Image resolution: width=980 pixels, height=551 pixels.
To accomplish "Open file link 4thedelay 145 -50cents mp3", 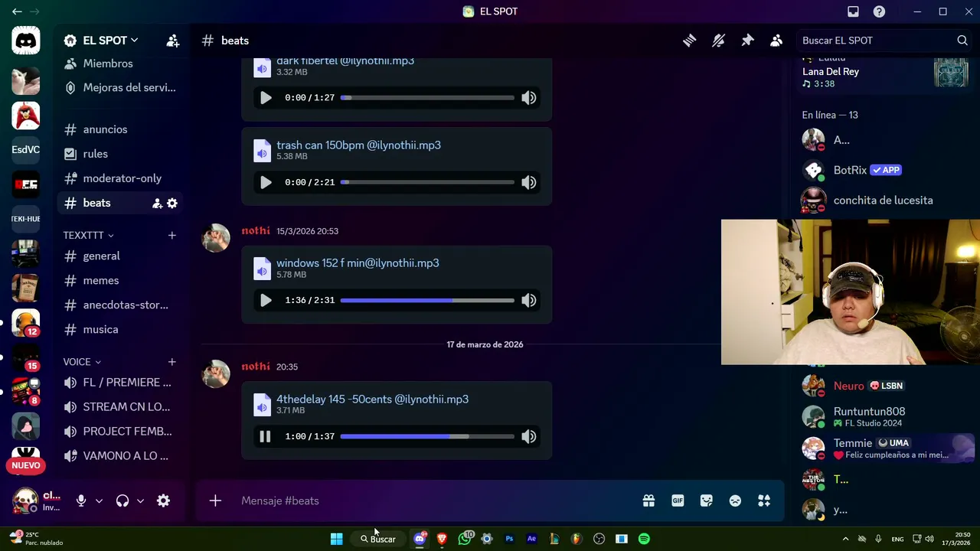I will [x=372, y=399].
